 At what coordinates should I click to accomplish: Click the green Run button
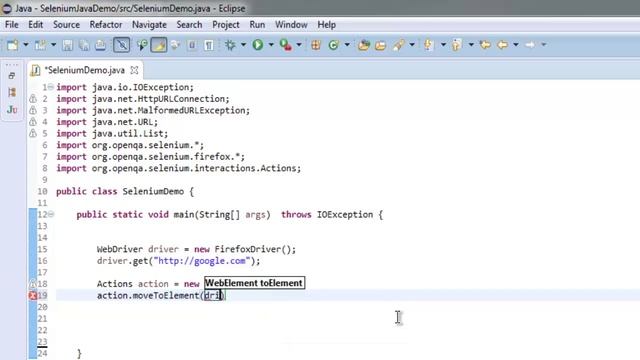(x=258, y=45)
